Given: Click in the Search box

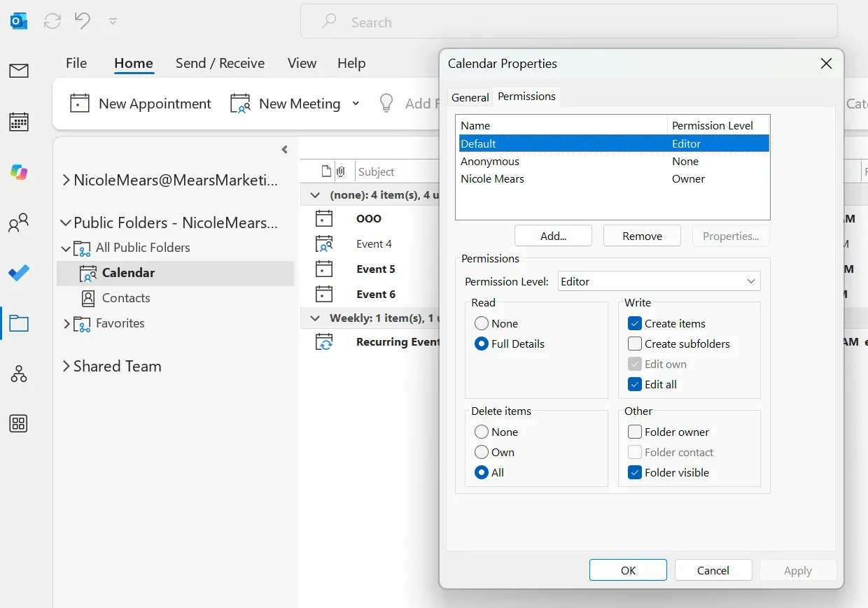Looking at the screenshot, I should click(569, 22).
